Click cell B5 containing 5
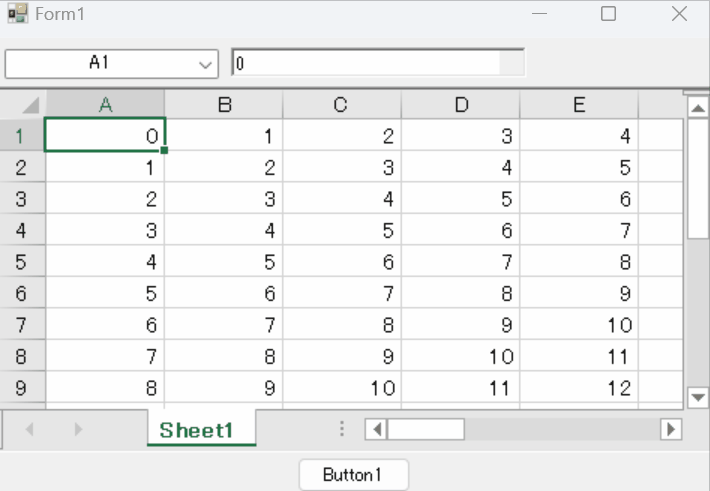Screen dimensions: 710x491 (224, 261)
